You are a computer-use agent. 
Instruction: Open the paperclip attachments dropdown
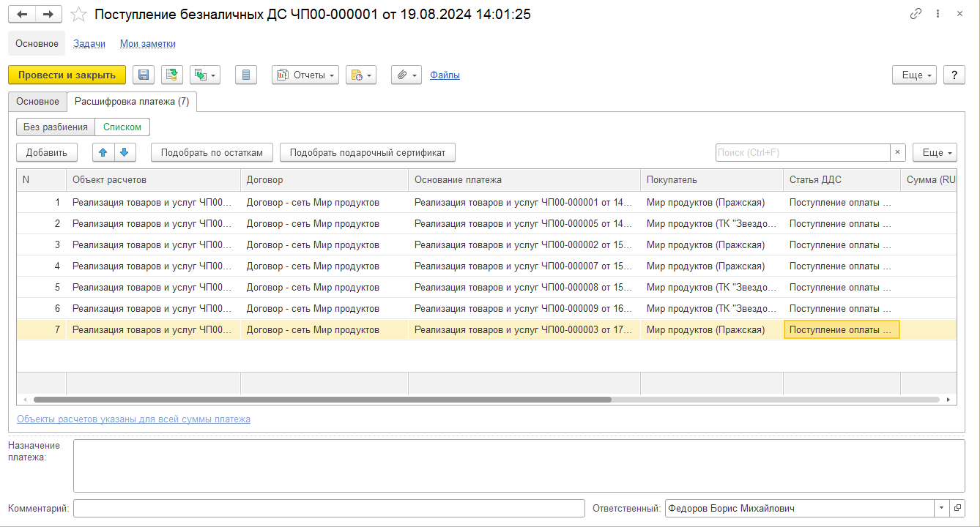407,75
